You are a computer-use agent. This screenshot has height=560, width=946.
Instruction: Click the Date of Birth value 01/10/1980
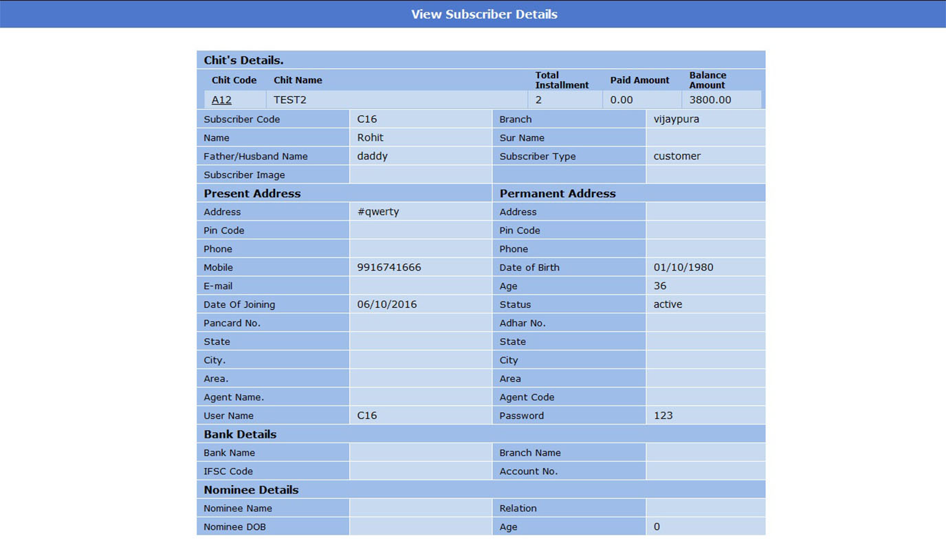683,267
